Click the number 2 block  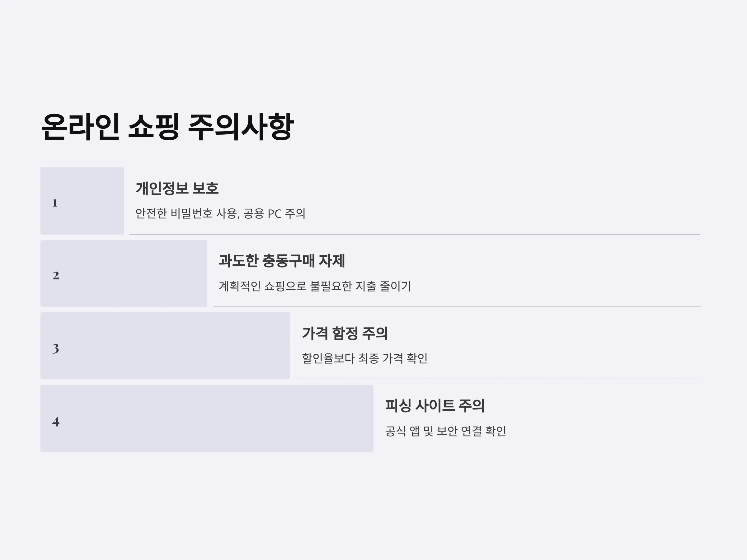point(124,273)
